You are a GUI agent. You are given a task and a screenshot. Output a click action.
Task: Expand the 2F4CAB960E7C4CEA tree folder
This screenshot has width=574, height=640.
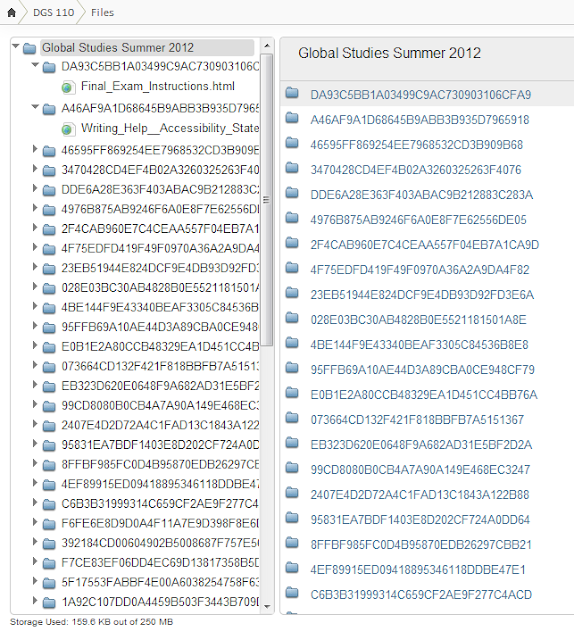(35, 227)
